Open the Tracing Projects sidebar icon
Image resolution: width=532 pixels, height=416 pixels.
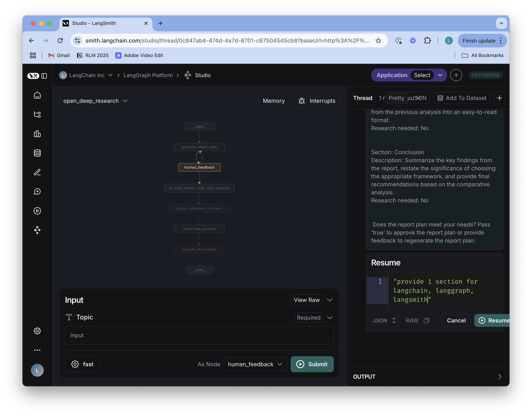pos(37,114)
